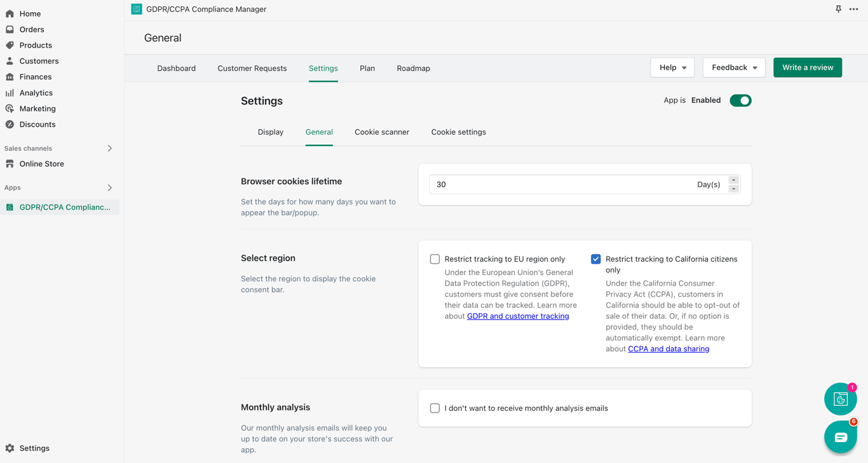Click the Products tag icon
This screenshot has height=463, width=868.
click(x=10, y=45)
